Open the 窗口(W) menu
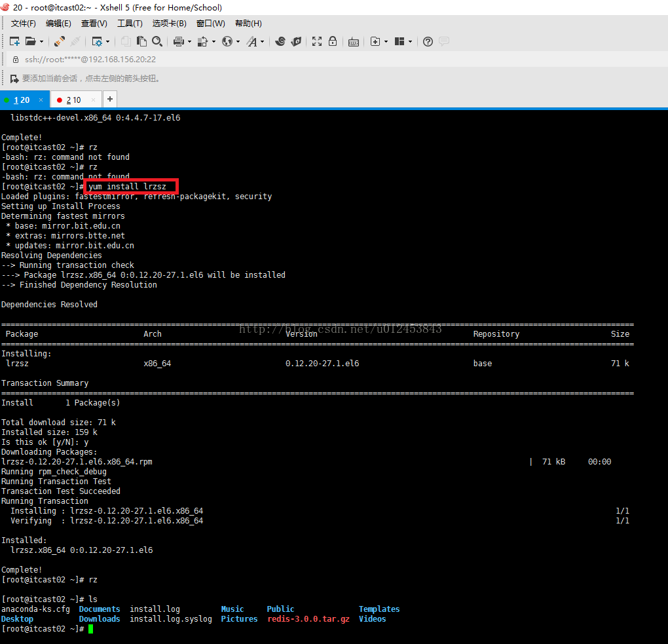The image size is (668, 644). pyautogui.click(x=210, y=24)
